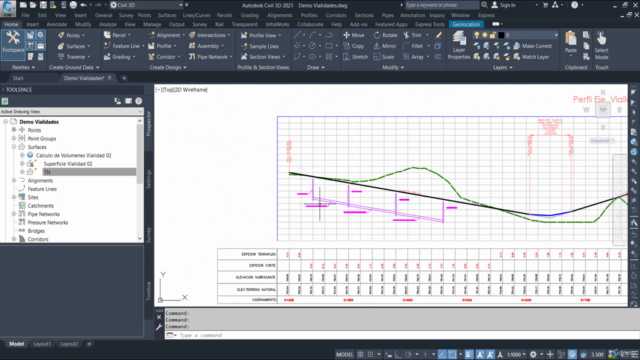This screenshot has width=640, height=360.
Task: Toggle the highlighted object snap tracking button
Action: (x=442, y=354)
